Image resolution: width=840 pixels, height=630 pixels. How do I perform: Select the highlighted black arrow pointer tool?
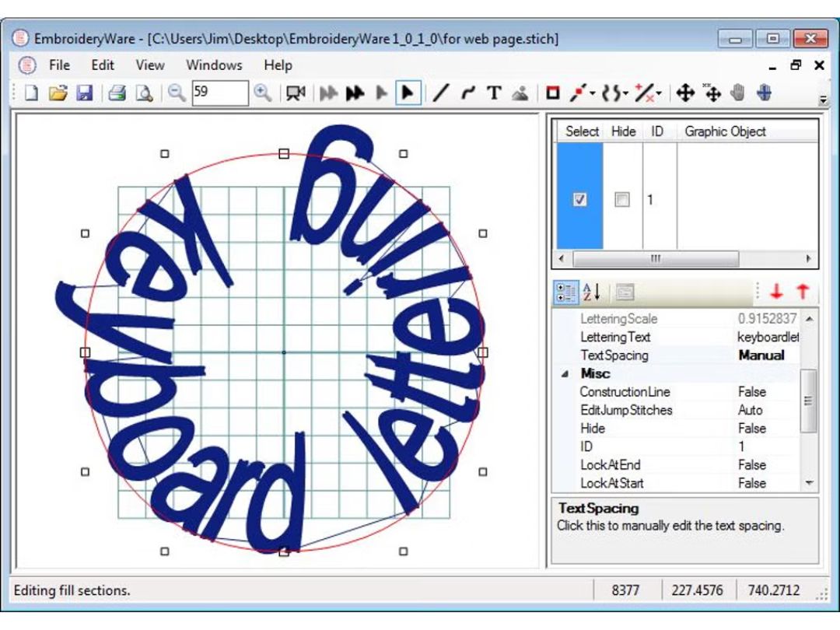(408, 93)
